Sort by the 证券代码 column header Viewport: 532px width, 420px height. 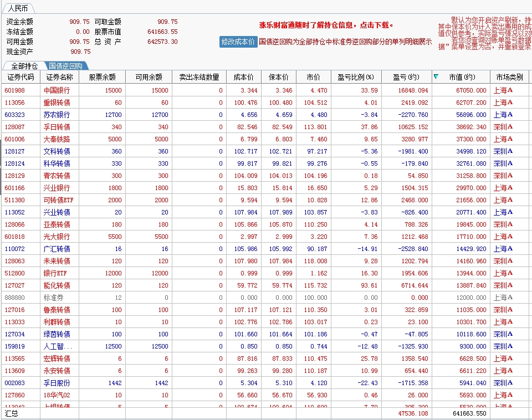(x=21, y=77)
